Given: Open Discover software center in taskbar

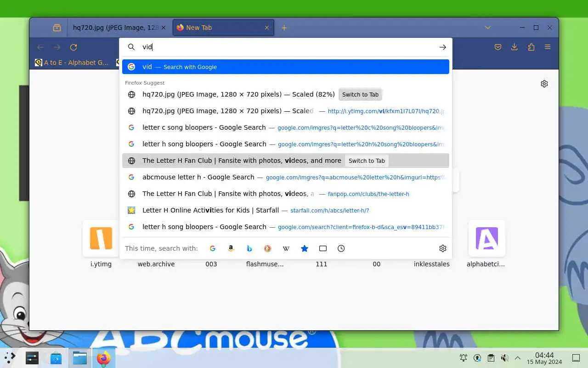Looking at the screenshot, I should coord(56,358).
